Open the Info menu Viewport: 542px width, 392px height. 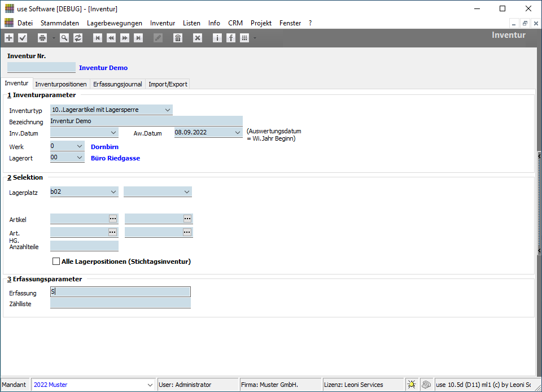point(214,23)
